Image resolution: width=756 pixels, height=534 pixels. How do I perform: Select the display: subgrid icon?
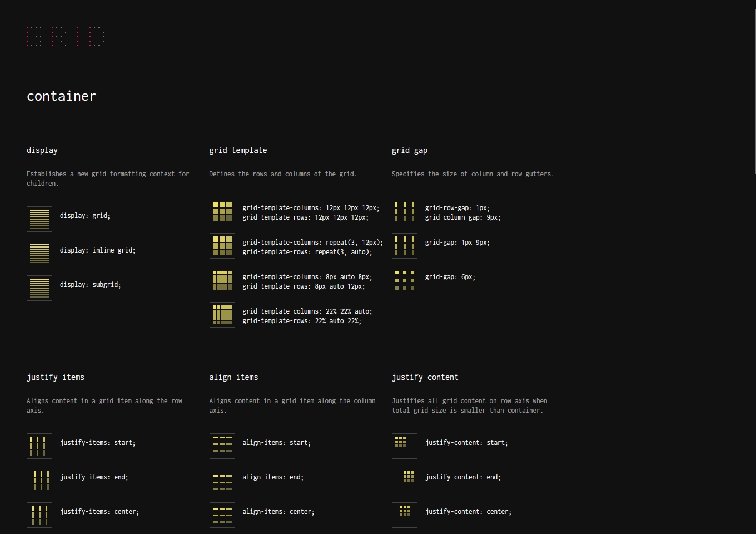[39, 288]
